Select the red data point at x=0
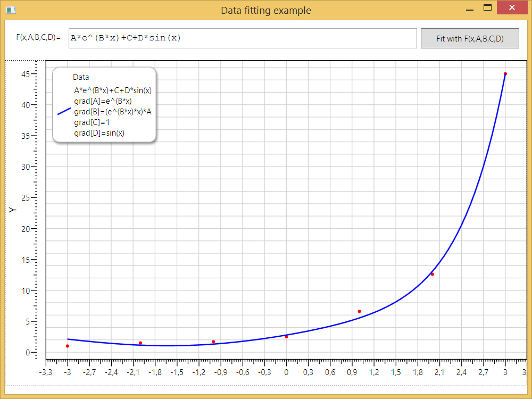Screen dimensions: 532x399 (x=286, y=337)
